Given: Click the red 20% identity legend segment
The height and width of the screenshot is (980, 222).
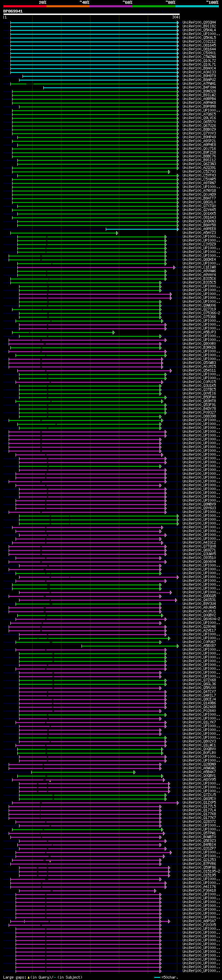Looking at the screenshot, I should (x=25, y=6).
